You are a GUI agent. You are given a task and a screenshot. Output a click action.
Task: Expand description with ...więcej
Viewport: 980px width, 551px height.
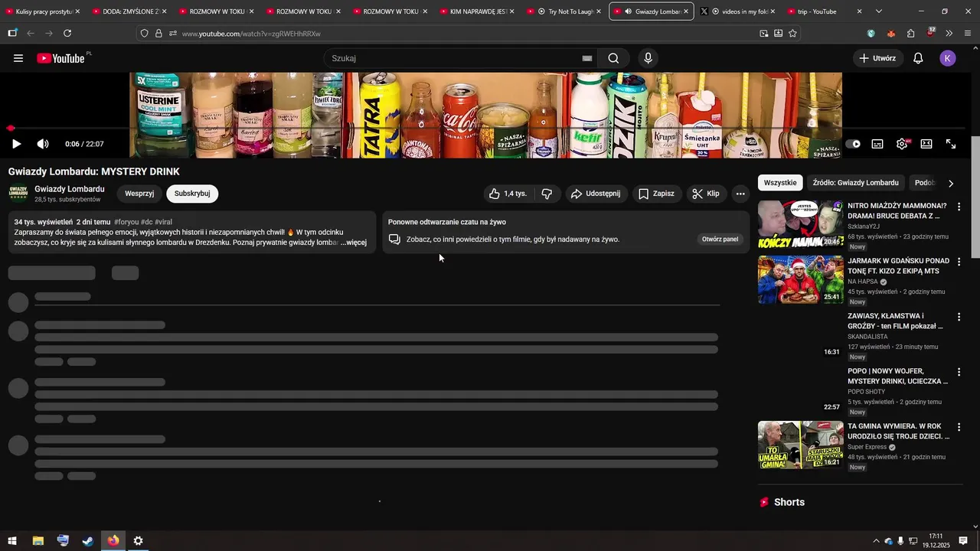click(354, 243)
